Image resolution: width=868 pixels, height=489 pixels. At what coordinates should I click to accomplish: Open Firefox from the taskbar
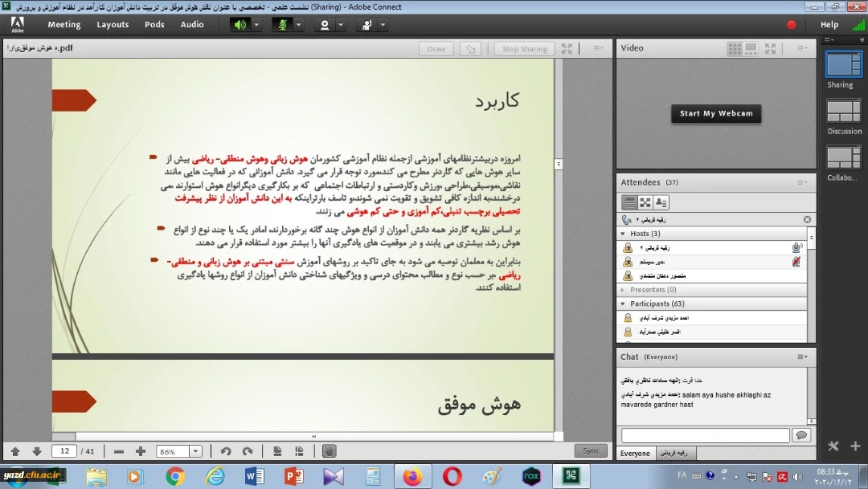tap(412, 476)
